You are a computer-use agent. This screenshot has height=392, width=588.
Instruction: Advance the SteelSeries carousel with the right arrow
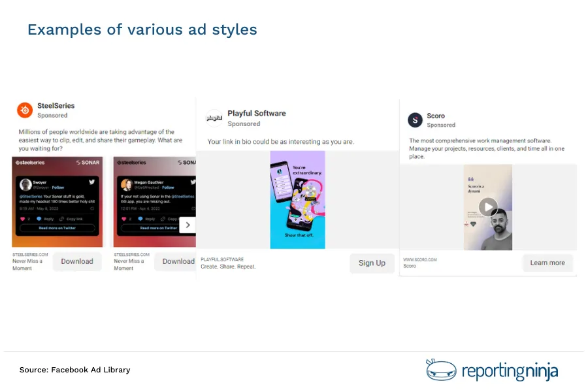point(188,225)
